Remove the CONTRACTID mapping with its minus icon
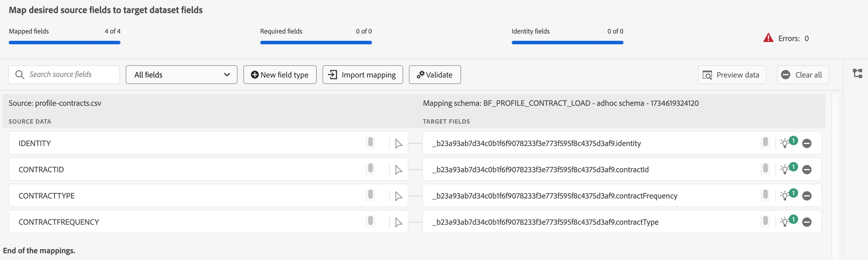This screenshot has height=260, width=868. [807, 170]
